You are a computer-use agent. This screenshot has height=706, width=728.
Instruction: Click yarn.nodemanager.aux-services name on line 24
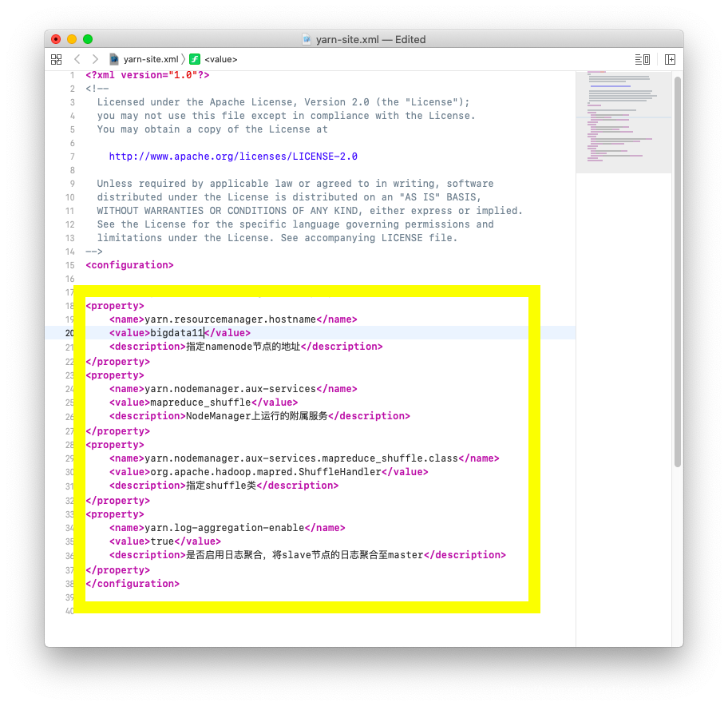click(x=230, y=389)
